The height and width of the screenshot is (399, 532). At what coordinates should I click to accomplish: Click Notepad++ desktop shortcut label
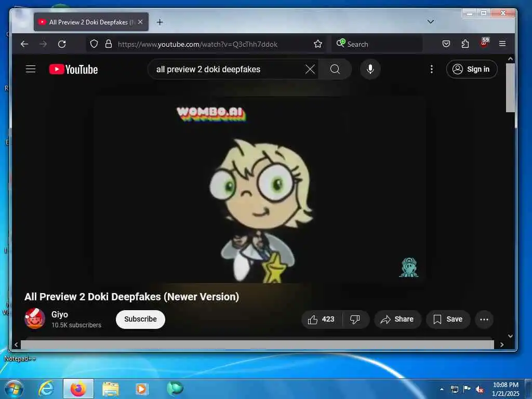tap(20, 358)
